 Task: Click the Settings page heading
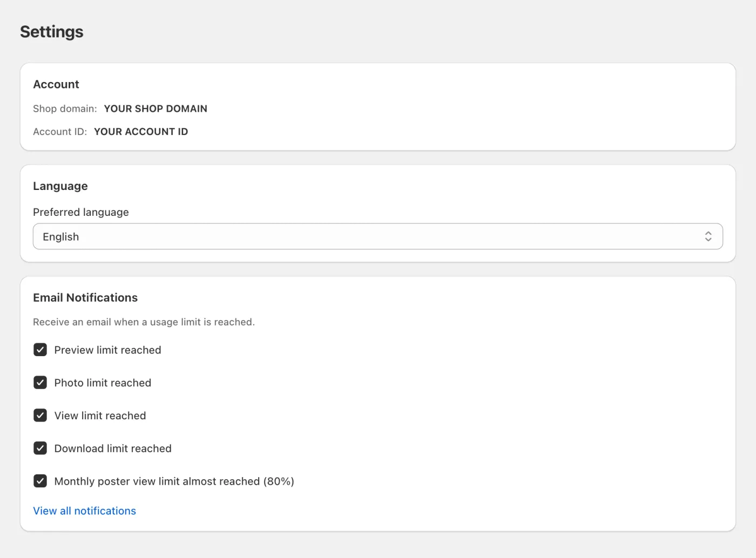click(x=52, y=32)
